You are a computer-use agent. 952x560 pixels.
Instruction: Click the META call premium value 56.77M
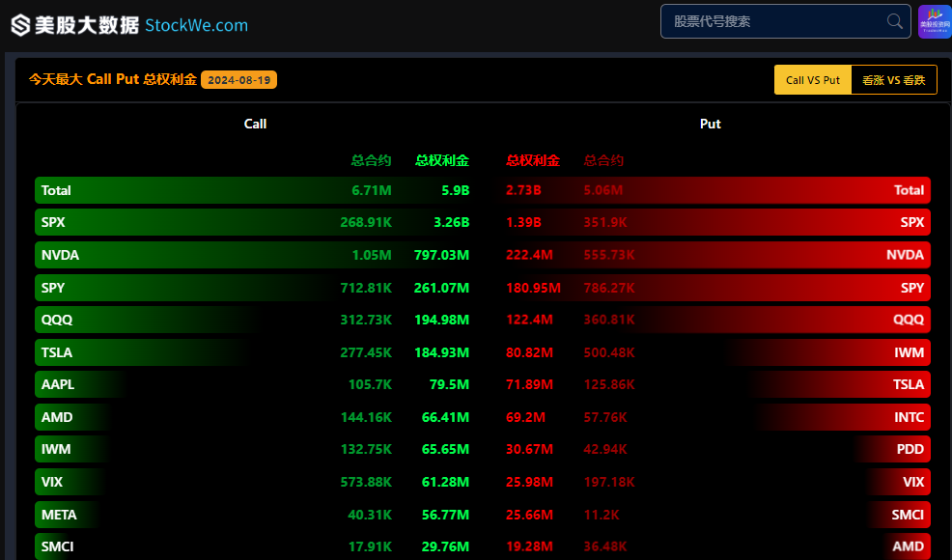point(446,515)
